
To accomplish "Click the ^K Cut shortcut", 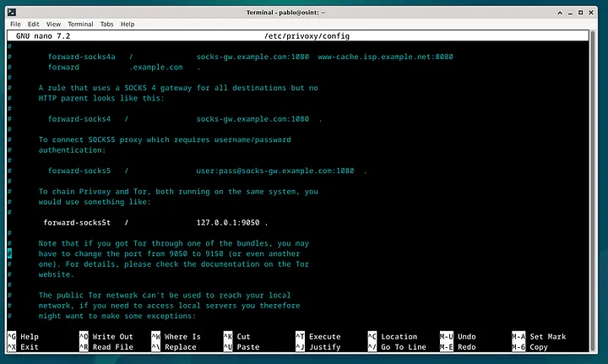I will pyautogui.click(x=236, y=336).
